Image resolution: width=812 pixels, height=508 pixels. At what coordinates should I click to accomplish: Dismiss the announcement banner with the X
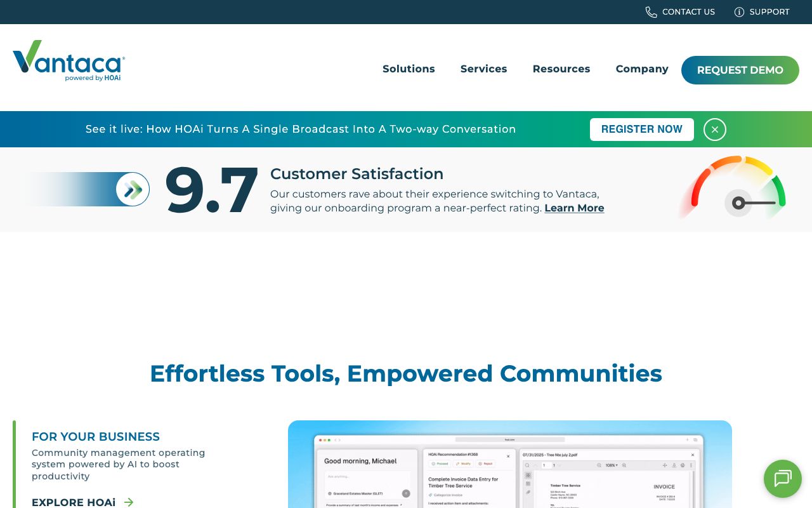pyautogui.click(x=715, y=130)
